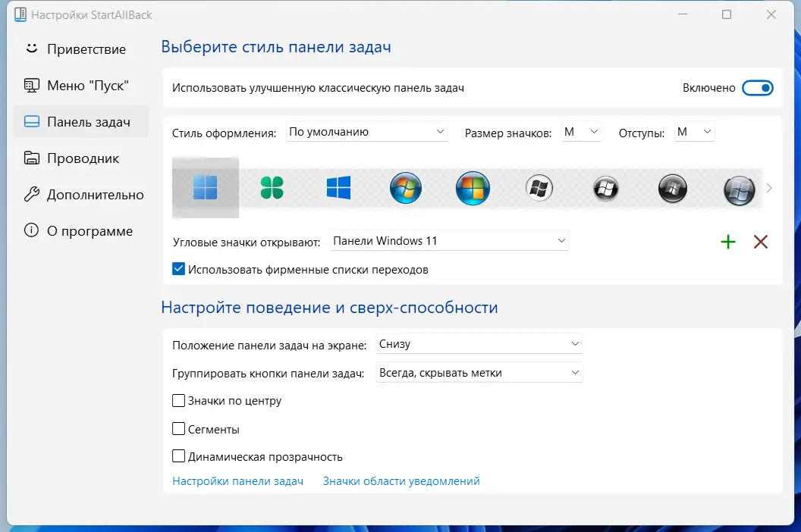This screenshot has width=801, height=532.
Task: Enable the Значки по центру checkbox
Action: tap(179, 401)
